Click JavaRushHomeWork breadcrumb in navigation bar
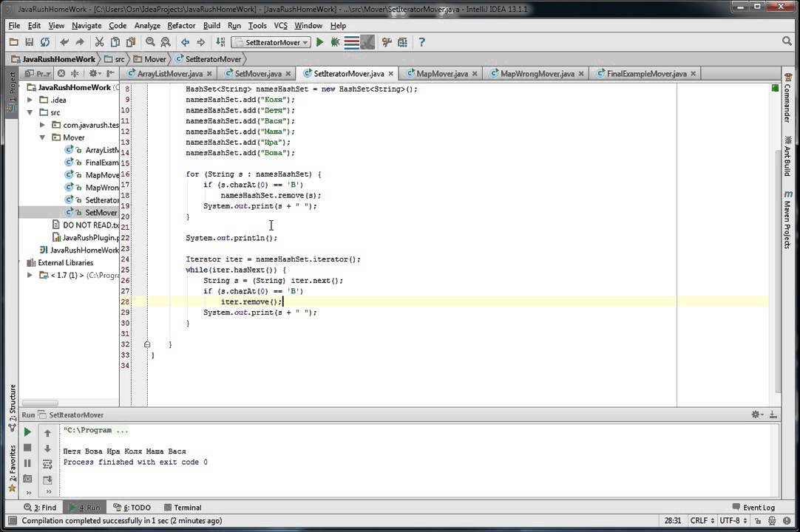The height and width of the screenshot is (532, 800). tap(53, 59)
